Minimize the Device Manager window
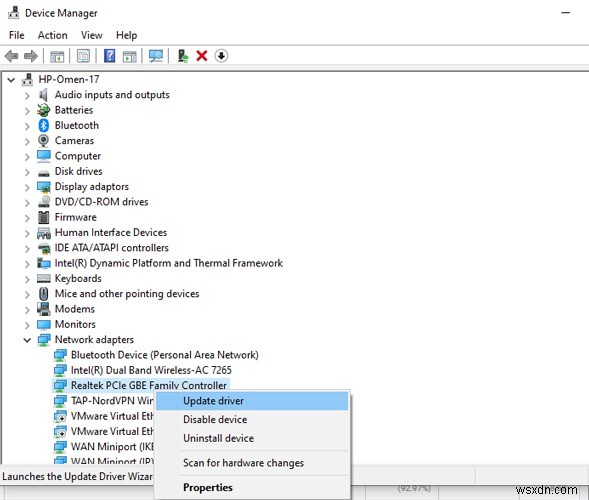Image resolution: width=589 pixels, height=500 pixels. (566, 13)
